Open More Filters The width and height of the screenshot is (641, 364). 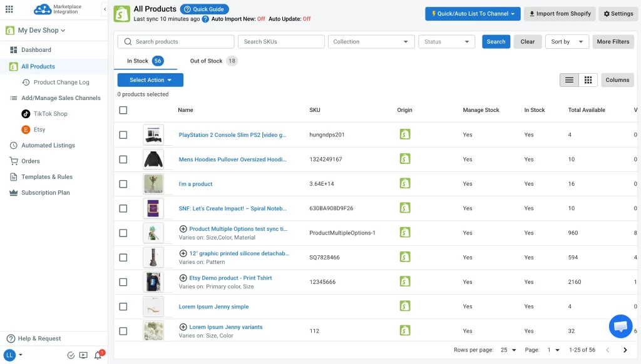pyautogui.click(x=613, y=42)
